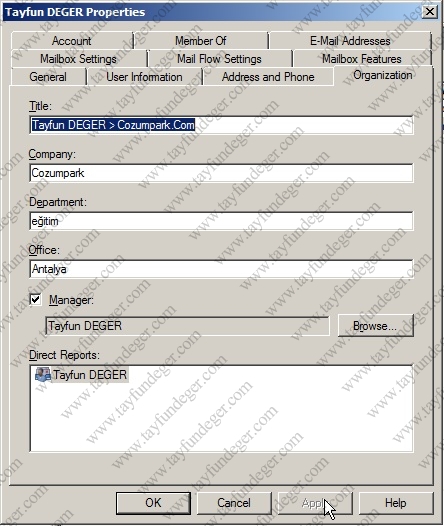View the Address and Phone tab

pyautogui.click(x=268, y=77)
